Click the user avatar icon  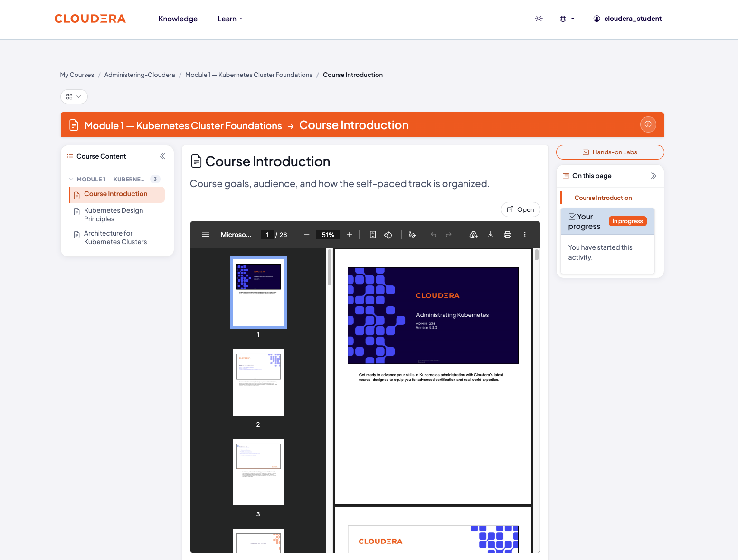(597, 19)
